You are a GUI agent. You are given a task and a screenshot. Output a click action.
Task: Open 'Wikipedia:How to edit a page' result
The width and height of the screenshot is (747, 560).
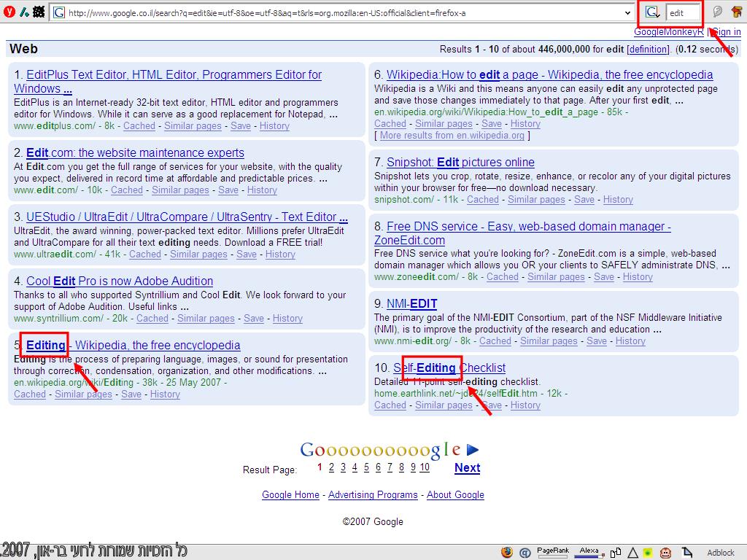[x=550, y=75]
